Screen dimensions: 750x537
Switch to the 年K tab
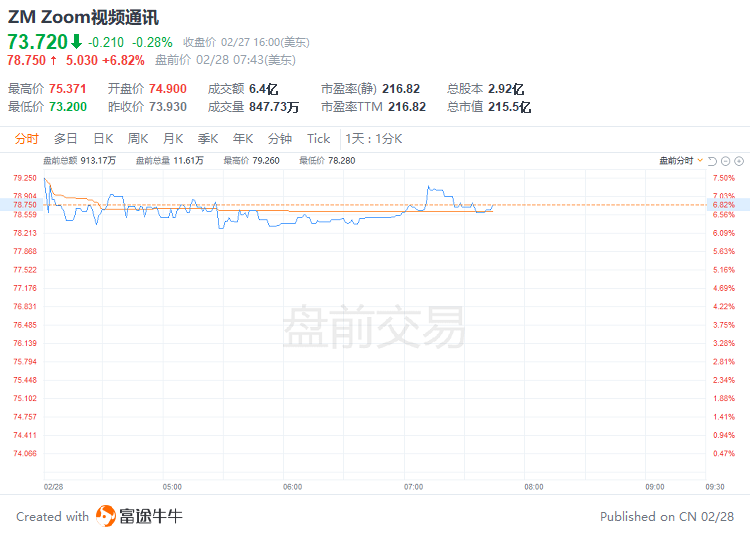243,139
